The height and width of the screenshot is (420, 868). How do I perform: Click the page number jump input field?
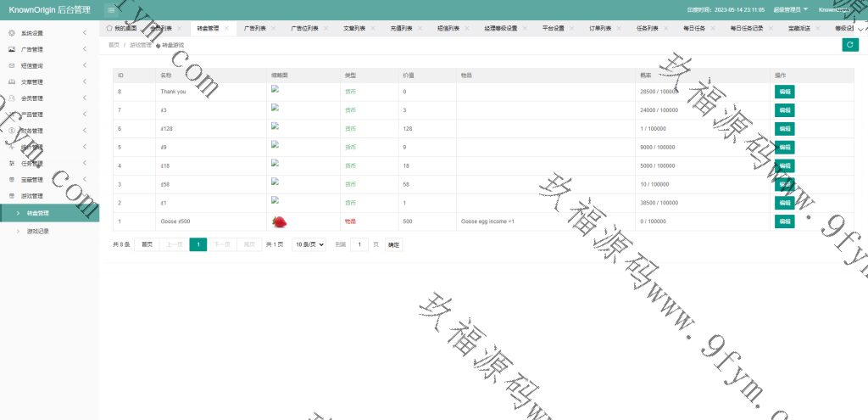pos(359,244)
